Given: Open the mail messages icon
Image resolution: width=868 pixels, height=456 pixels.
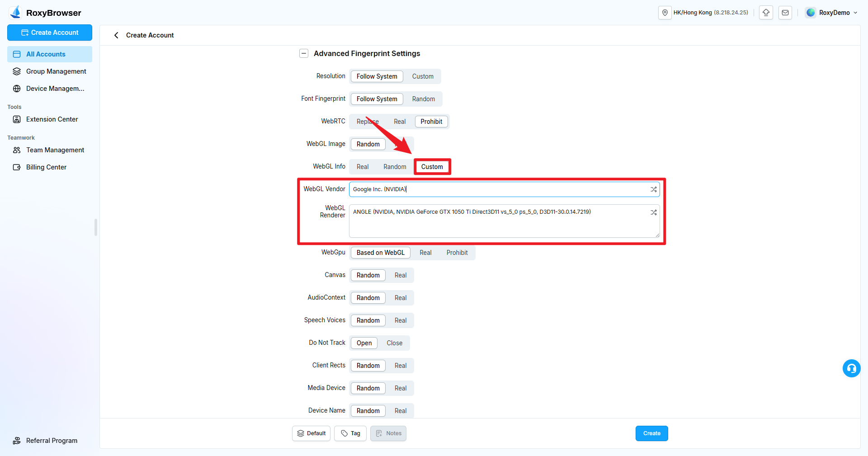Looking at the screenshot, I should [785, 13].
